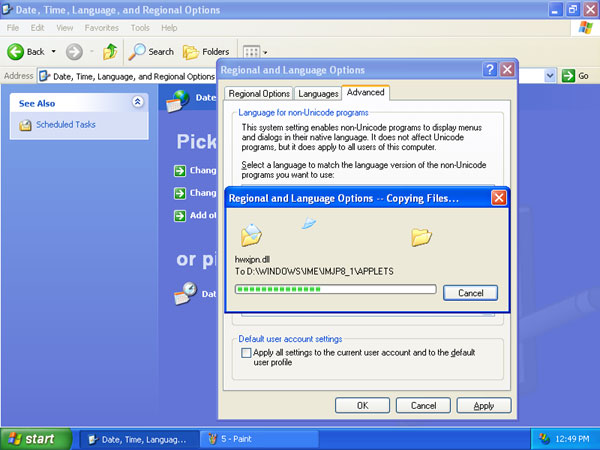Click the source folder icon in copy dialog
600x450 pixels.
click(251, 235)
